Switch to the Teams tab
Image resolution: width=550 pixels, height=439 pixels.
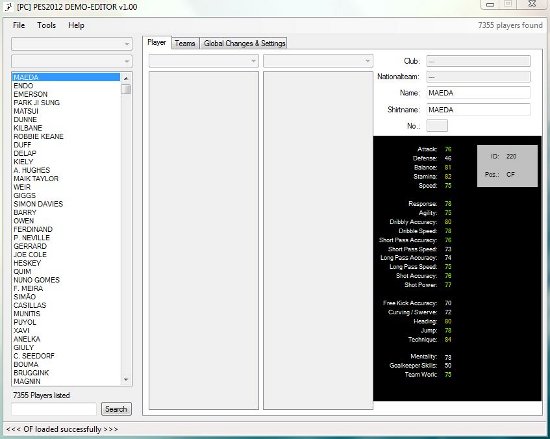point(185,43)
